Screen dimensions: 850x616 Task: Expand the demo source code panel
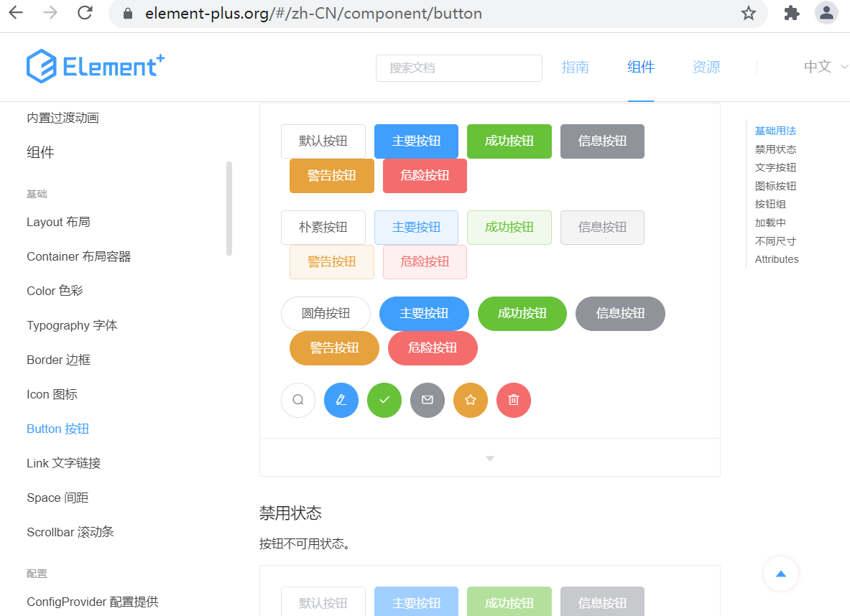[x=489, y=457]
